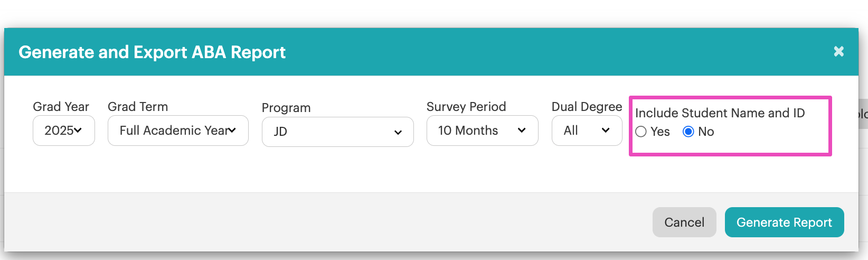This screenshot has height=260, width=868.
Task: Select Yes for Include Student Name and ID
Action: pos(641,132)
